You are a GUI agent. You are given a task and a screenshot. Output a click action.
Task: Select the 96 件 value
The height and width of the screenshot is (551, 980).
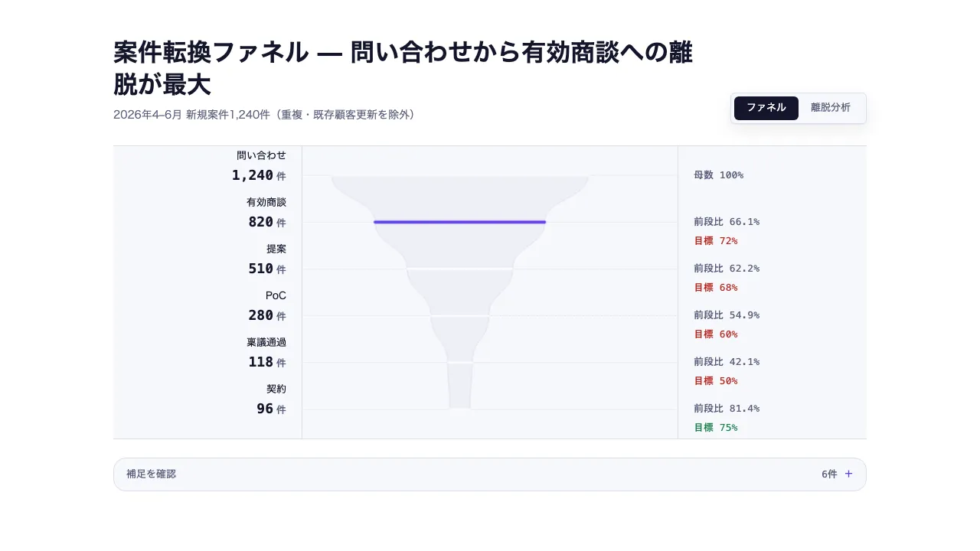click(x=271, y=409)
